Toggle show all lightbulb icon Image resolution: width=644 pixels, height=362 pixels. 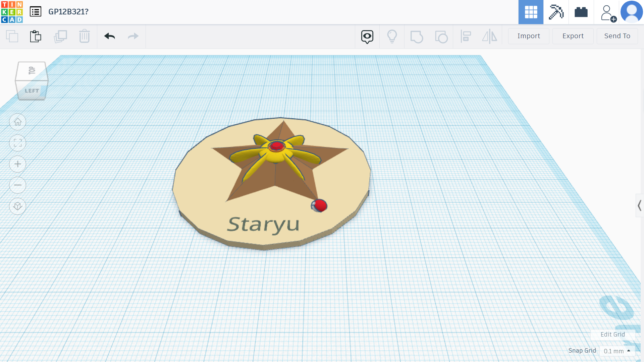click(x=392, y=36)
